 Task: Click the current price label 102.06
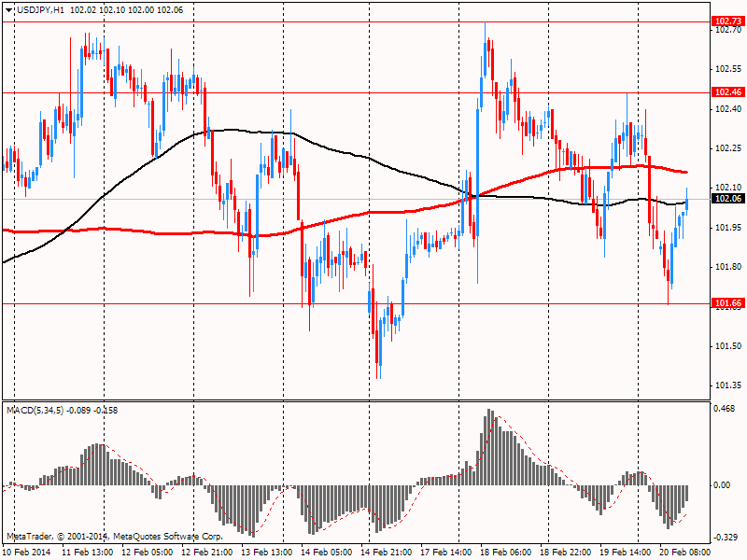728,198
